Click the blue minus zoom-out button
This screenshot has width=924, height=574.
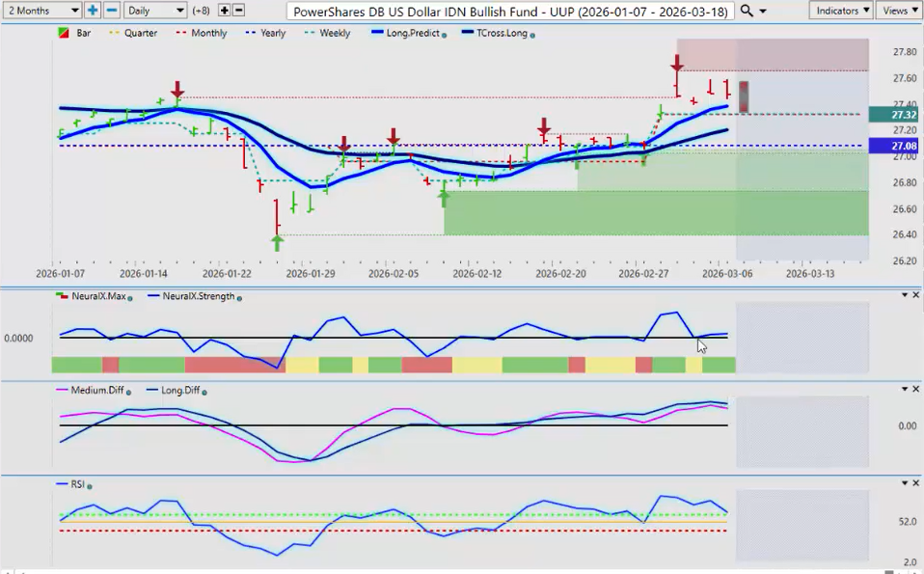click(x=111, y=11)
